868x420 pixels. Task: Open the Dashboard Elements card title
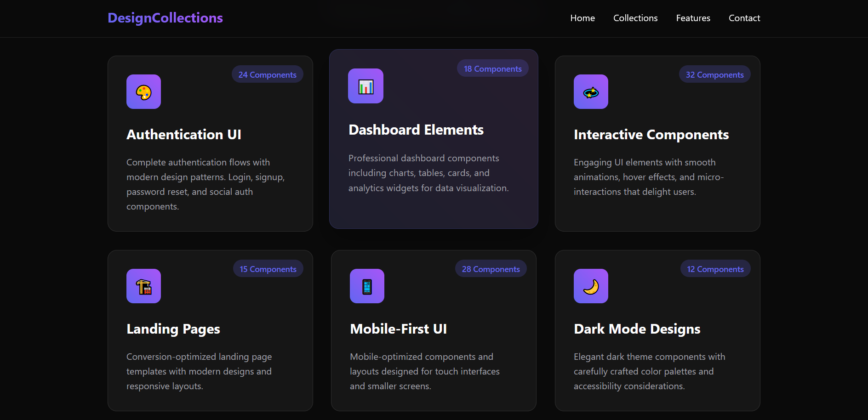(416, 130)
